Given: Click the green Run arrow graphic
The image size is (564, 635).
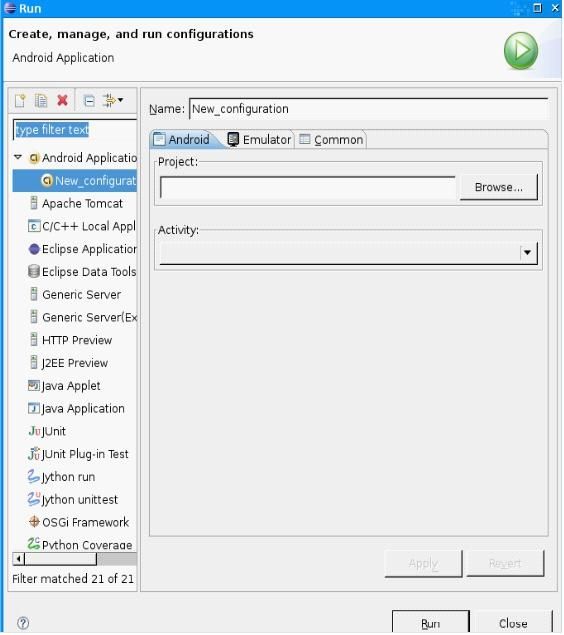Looking at the screenshot, I should [x=521, y=51].
